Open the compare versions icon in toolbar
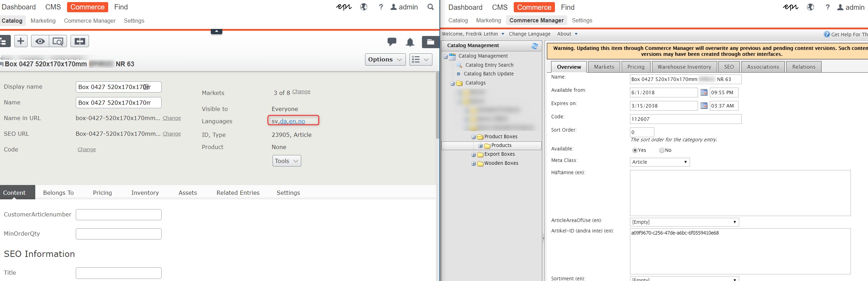Viewport: 868px width, 281px height. coord(80,41)
